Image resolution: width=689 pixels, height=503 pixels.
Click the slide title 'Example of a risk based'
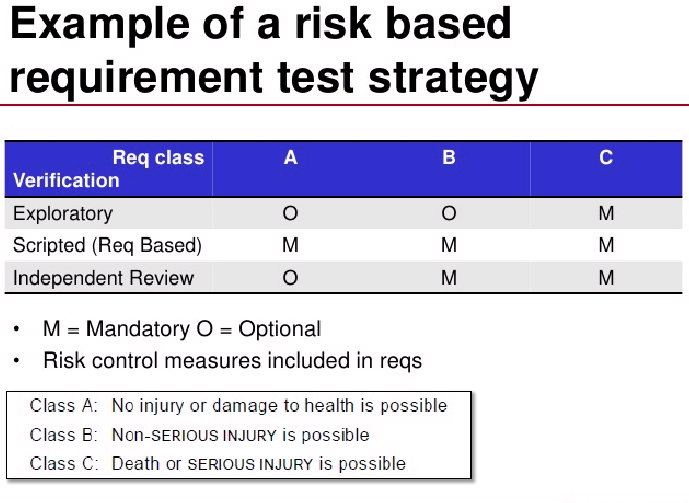[x=261, y=24]
